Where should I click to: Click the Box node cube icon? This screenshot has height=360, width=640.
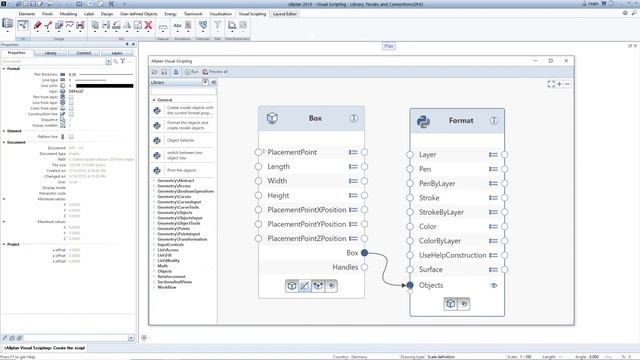[272, 118]
